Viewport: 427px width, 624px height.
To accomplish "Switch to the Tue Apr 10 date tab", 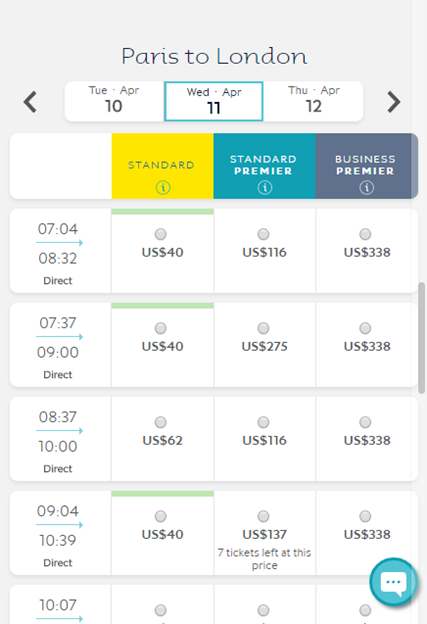I will coord(114,101).
